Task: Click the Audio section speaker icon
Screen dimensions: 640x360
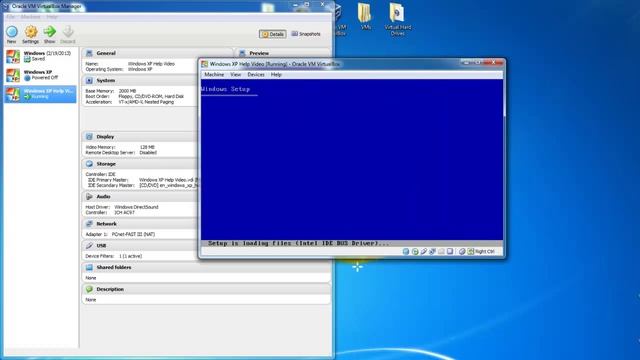Action: tap(89, 197)
